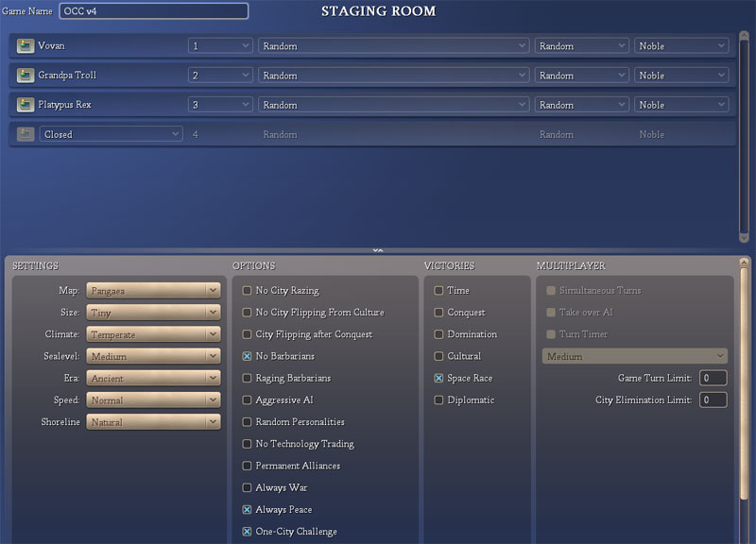Open Grandpa Troll's team number dropdown
Viewport: 756px width, 544px height.
(x=220, y=76)
